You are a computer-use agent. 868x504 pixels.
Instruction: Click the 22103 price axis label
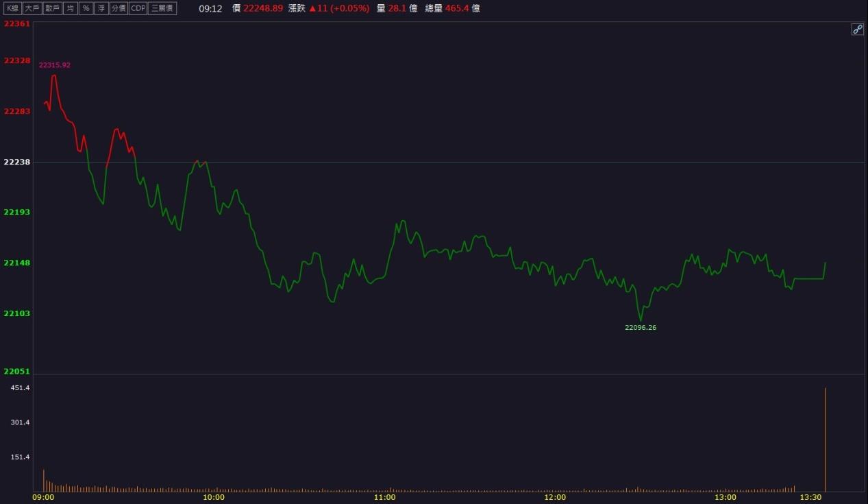(17, 313)
